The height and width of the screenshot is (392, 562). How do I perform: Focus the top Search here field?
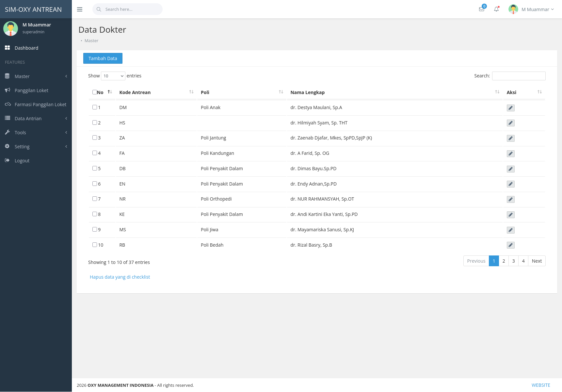128,9
